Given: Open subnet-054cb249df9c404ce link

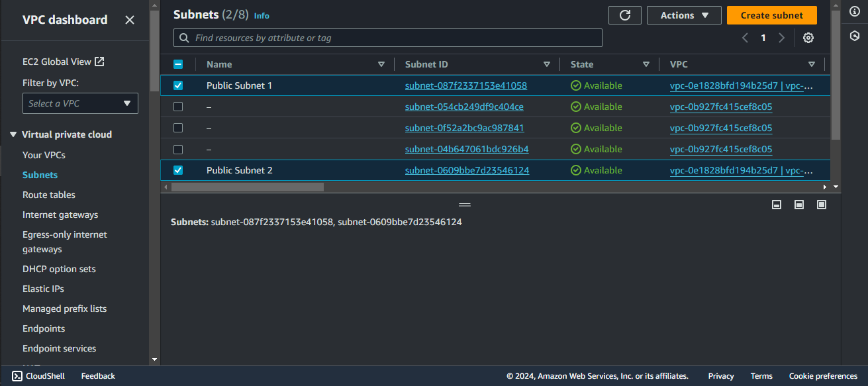Looking at the screenshot, I should pos(464,107).
